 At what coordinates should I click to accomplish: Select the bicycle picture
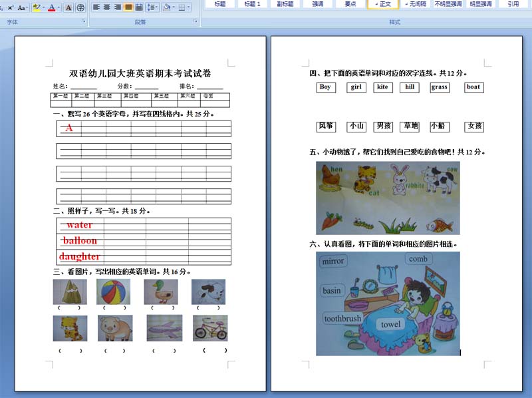(x=210, y=328)
